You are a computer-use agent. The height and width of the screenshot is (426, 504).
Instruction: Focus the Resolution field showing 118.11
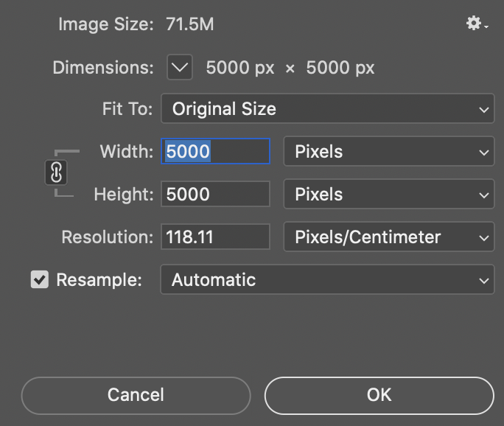click(x=215, y=237)
